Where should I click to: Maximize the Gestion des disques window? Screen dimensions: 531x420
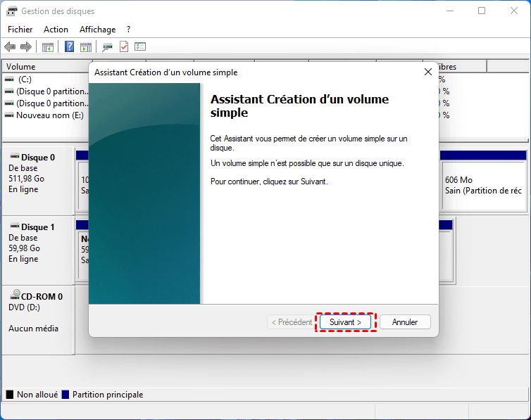coord(482,11)
